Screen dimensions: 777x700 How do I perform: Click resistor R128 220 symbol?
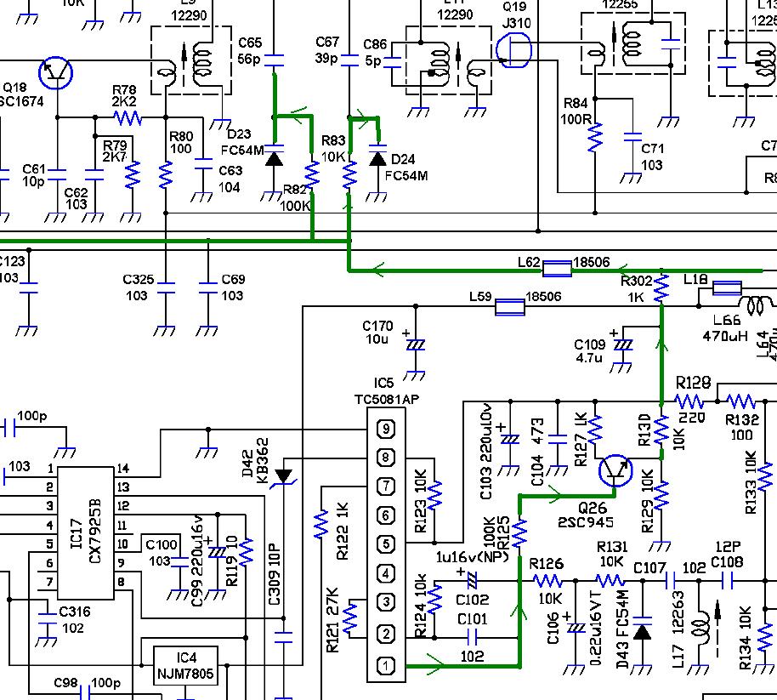[689, 401]
